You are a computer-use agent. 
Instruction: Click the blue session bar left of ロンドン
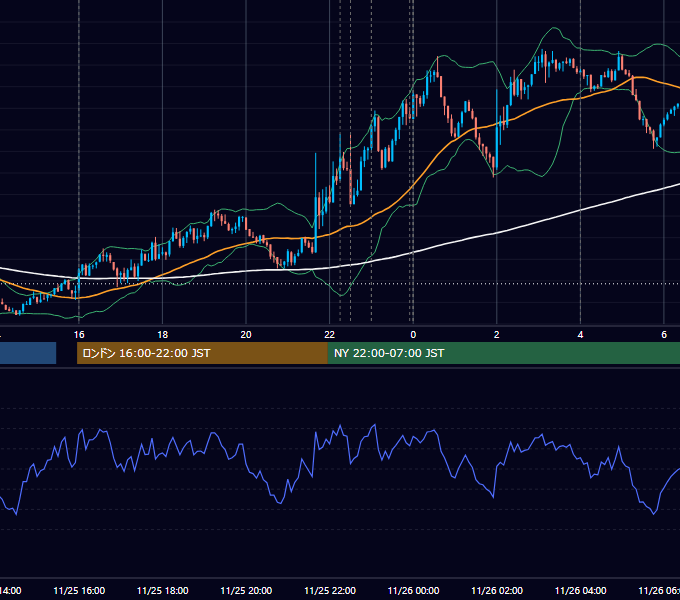pos(28,353)
